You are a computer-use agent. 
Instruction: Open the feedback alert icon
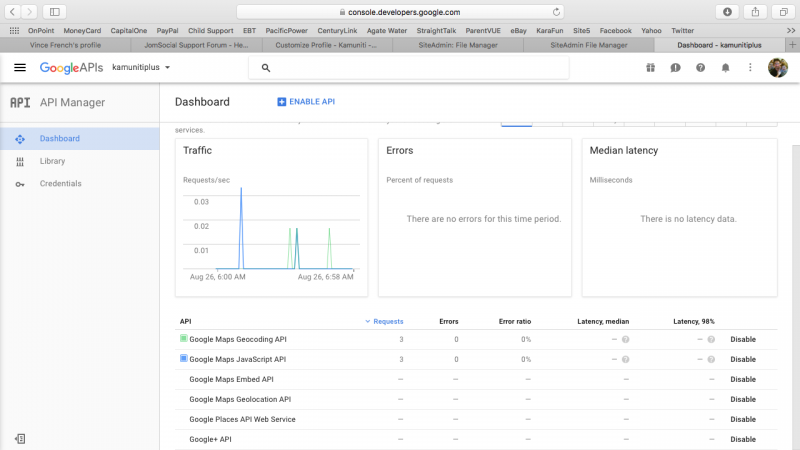tap(676, 67)
